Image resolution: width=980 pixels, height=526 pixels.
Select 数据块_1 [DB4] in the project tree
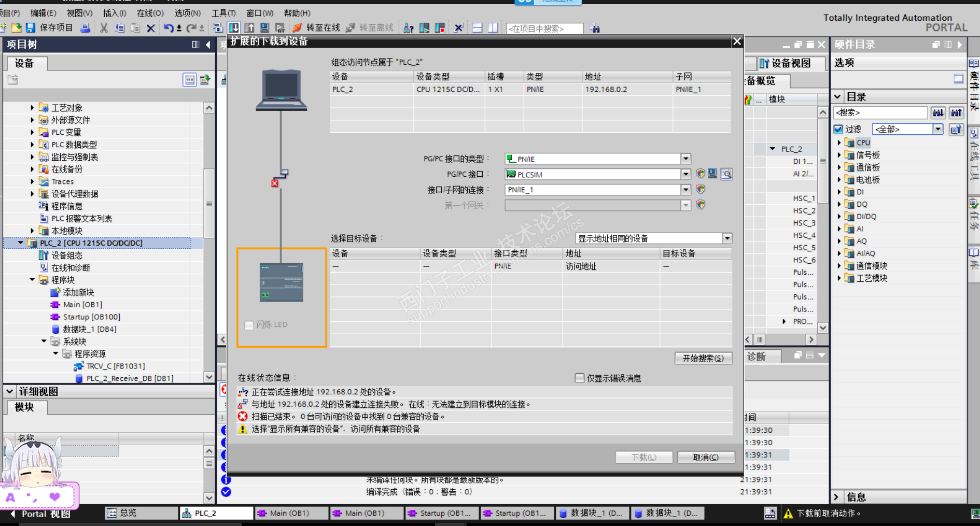pyautogui.click(x=89, y=329)
